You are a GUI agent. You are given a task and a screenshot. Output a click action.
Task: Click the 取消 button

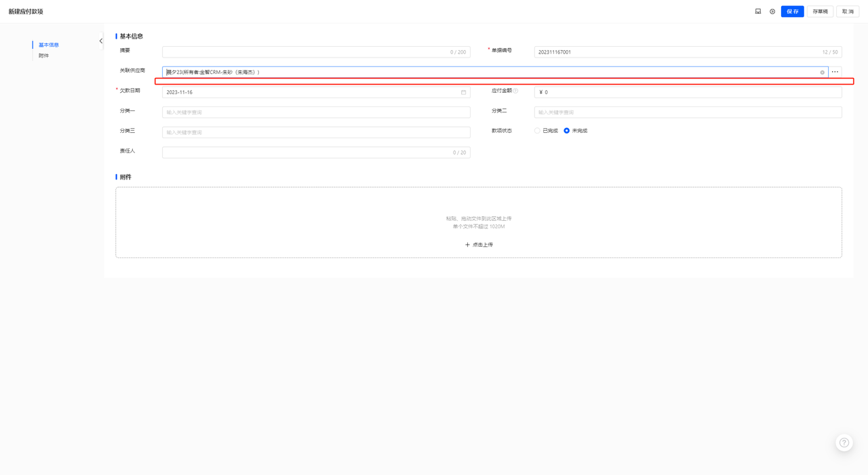tap(848, 12)
